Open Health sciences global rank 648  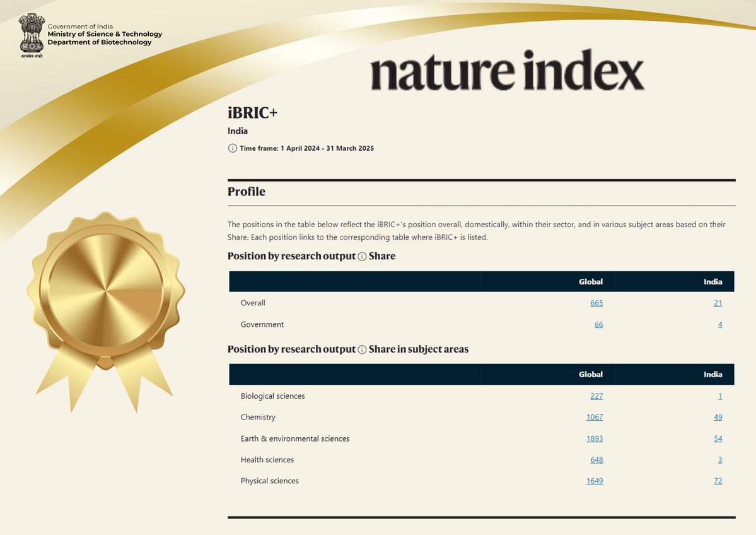tap(596, 460)
